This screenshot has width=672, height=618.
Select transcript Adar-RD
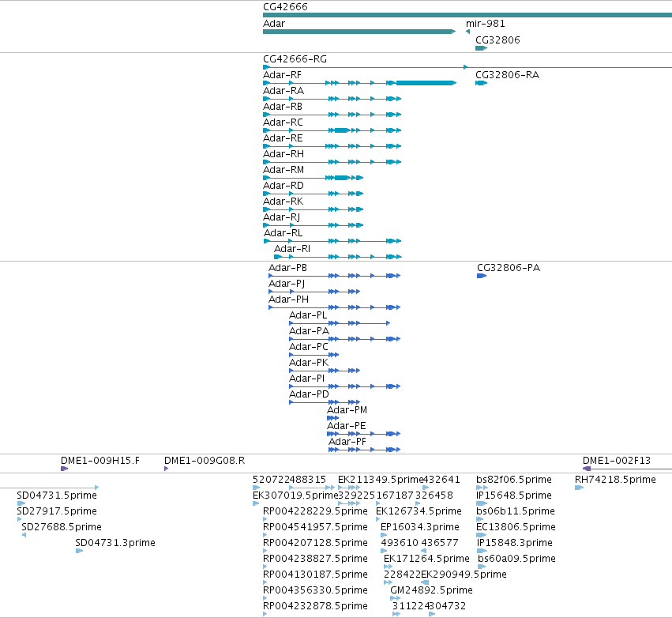click(x=283, y=186)
